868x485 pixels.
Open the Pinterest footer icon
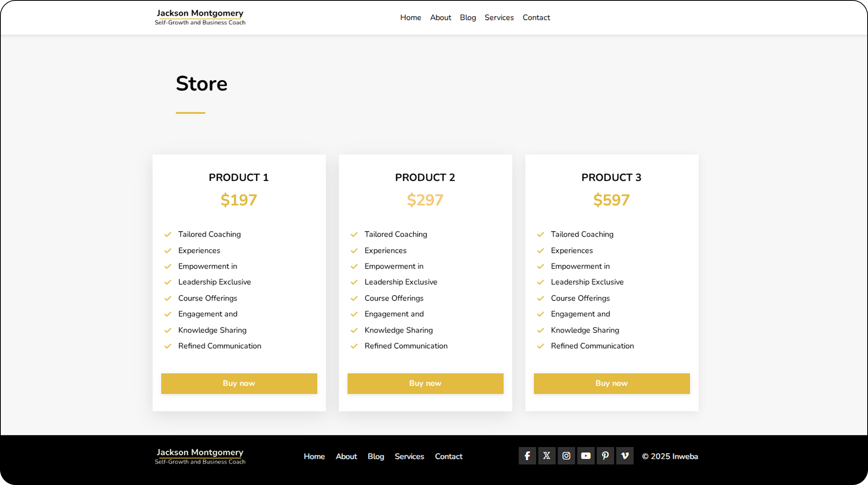click(605, 456)
